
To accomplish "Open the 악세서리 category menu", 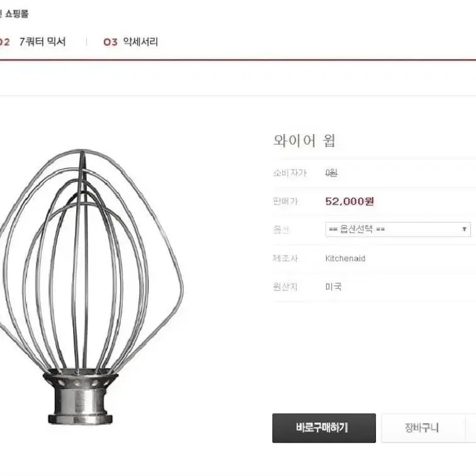I will (140, 42).
